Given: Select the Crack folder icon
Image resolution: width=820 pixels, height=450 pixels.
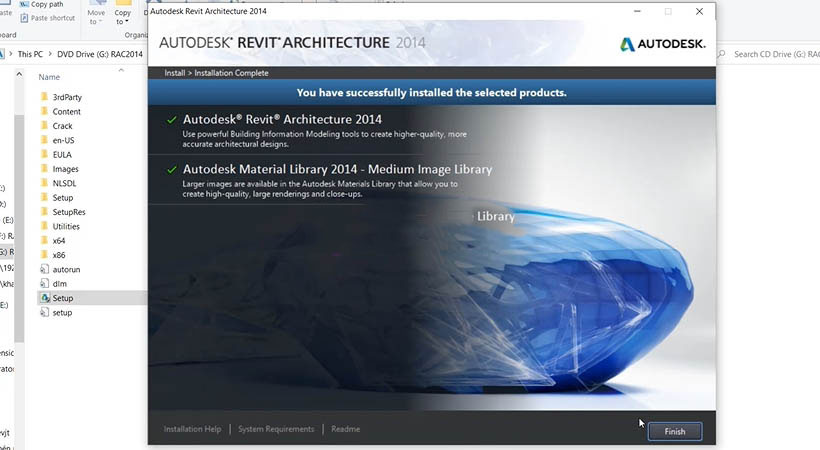Looking at the screenshot, I should (44, 126).
